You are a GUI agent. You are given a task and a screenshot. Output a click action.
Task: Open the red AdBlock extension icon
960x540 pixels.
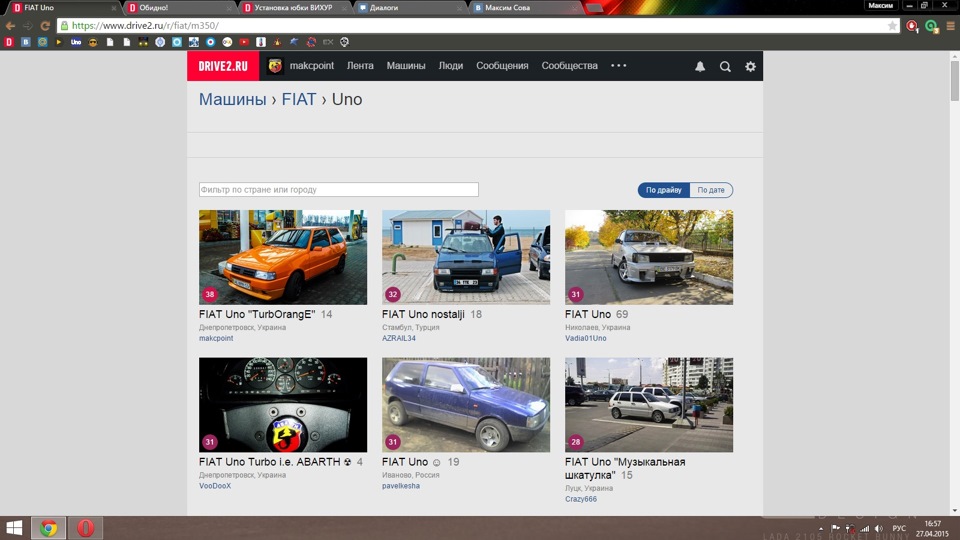[x=912, y=26]
